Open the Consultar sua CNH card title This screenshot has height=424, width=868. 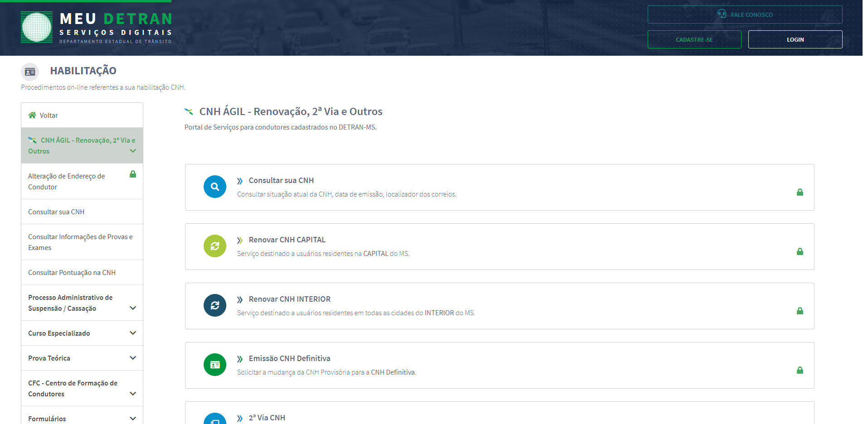click(281, 180)
